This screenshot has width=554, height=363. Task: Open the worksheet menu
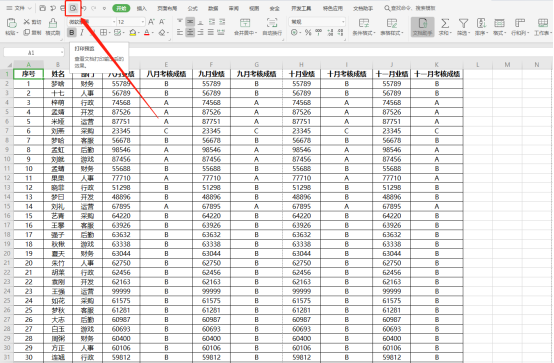pos(543,27)
